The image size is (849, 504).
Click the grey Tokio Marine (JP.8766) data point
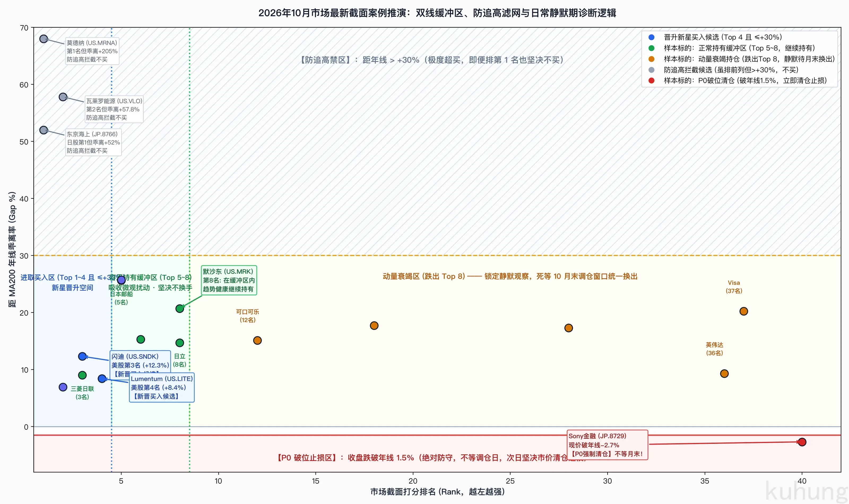point(44,130)
